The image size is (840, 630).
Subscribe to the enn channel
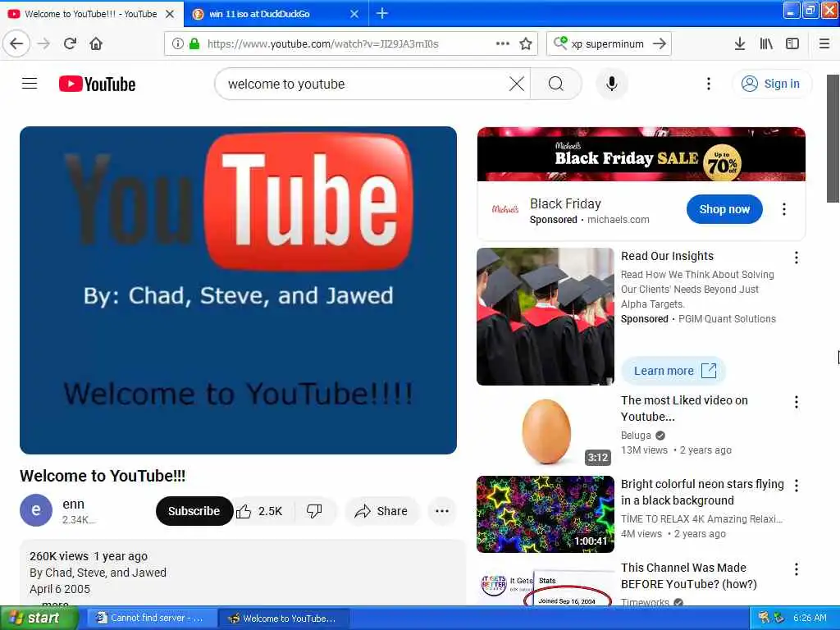[194, 511]
